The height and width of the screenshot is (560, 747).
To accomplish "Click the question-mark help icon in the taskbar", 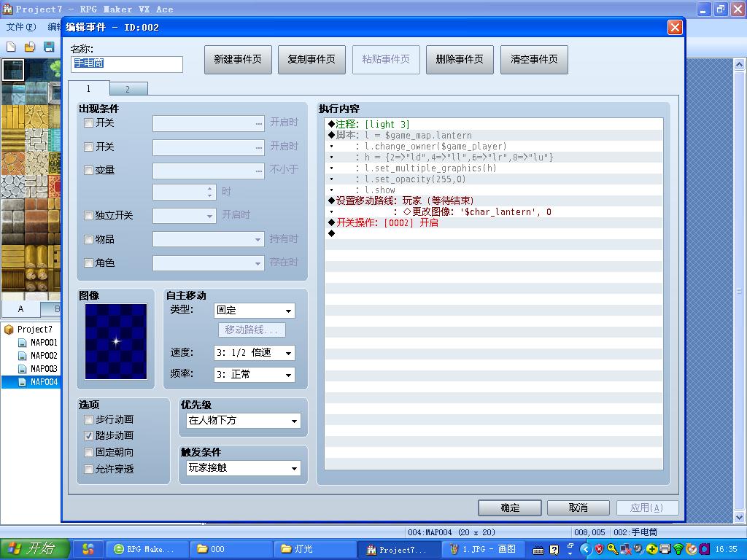I will (x=554, y=550).
